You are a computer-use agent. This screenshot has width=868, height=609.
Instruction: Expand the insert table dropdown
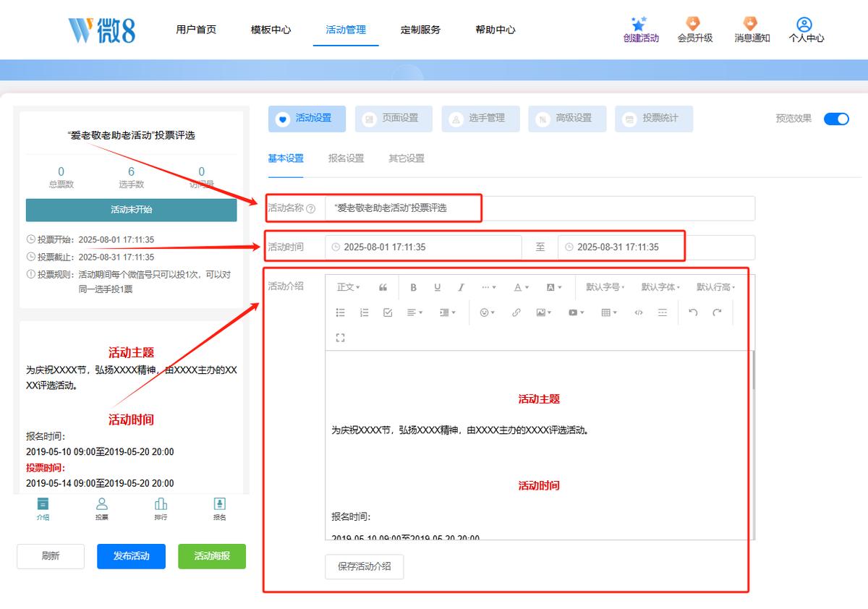coord(609,312)
